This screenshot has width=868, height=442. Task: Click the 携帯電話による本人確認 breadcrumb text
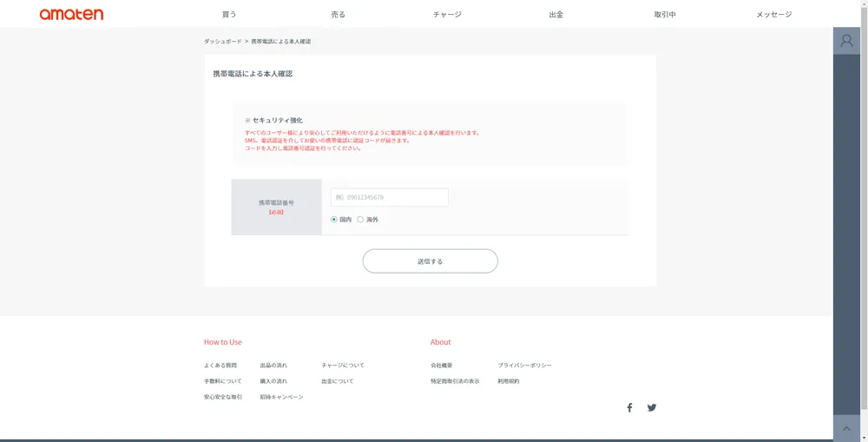280,42
